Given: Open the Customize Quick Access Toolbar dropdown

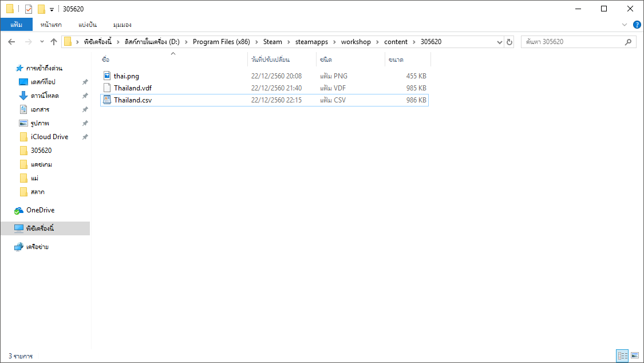Looking at the screenshot, I should (x=52, y=9).
